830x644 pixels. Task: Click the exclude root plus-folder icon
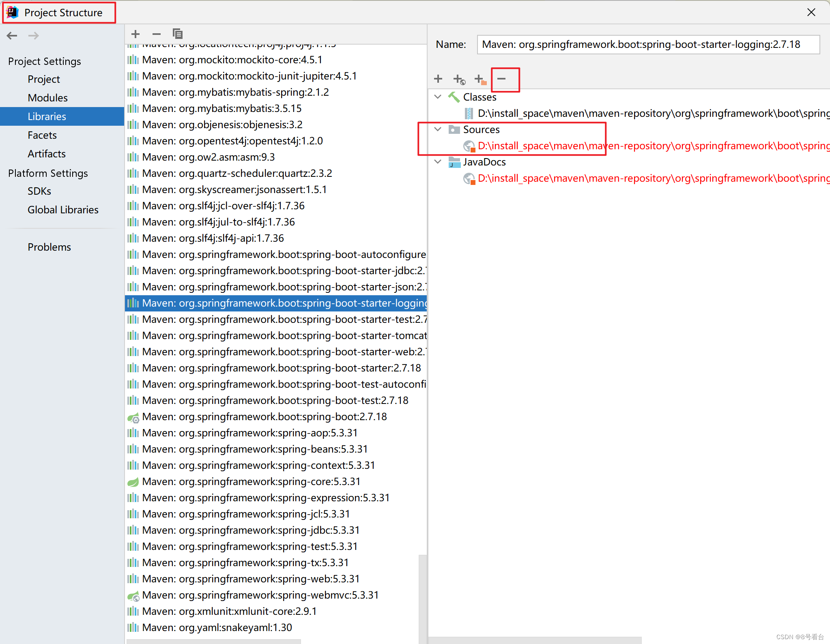click(480, 79)
